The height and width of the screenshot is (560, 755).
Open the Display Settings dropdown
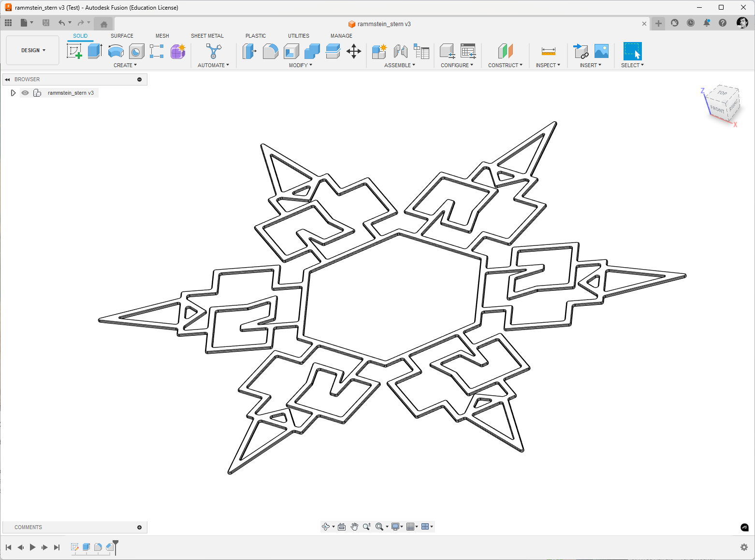point(397,527)
